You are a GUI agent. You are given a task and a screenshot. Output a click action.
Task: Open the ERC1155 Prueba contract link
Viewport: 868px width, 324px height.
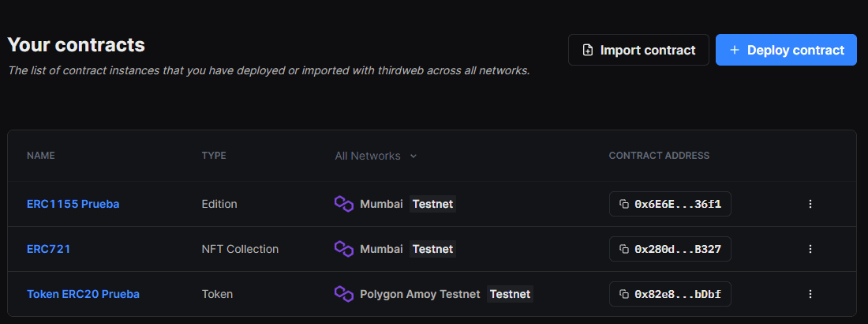point(73,204)
